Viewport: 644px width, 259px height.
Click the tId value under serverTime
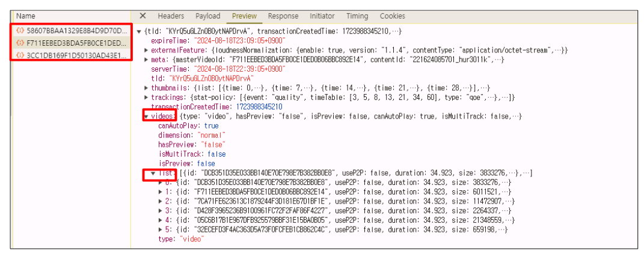coord(211,78)
